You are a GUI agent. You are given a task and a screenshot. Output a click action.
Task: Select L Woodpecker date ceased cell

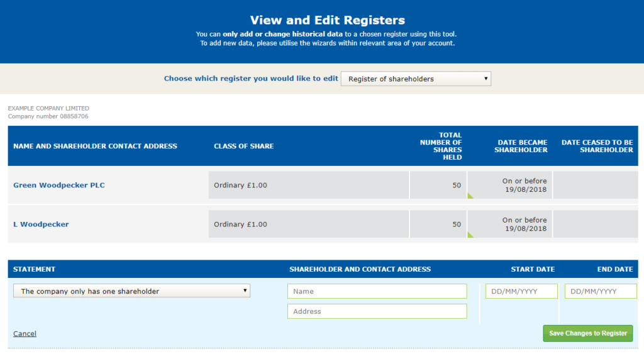[x=595, y=224]
